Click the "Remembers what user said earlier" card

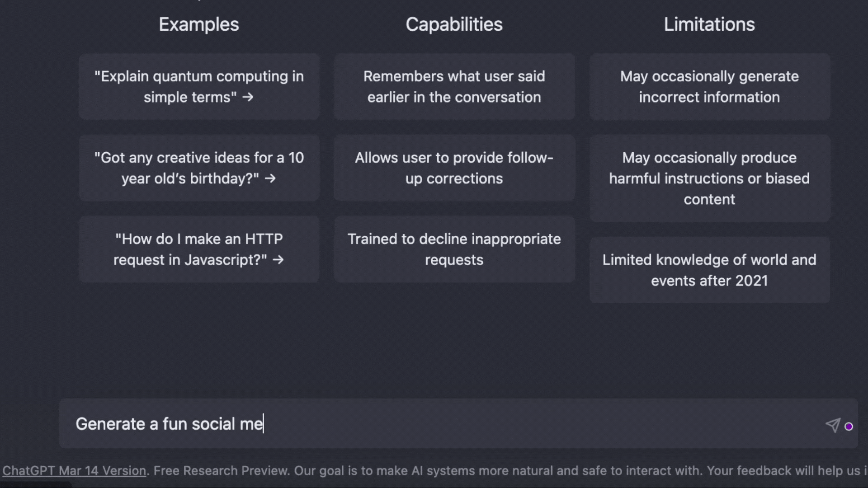click(x=454, y=86)
